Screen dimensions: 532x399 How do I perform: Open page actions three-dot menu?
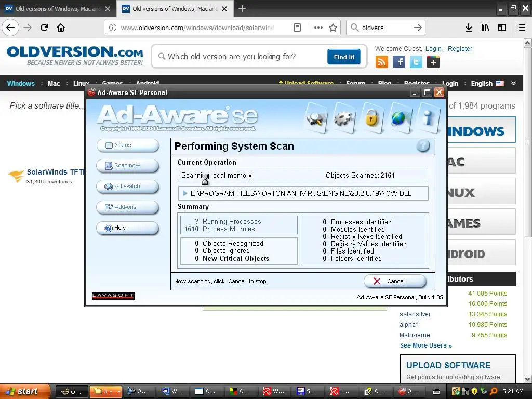pos(318,28)
